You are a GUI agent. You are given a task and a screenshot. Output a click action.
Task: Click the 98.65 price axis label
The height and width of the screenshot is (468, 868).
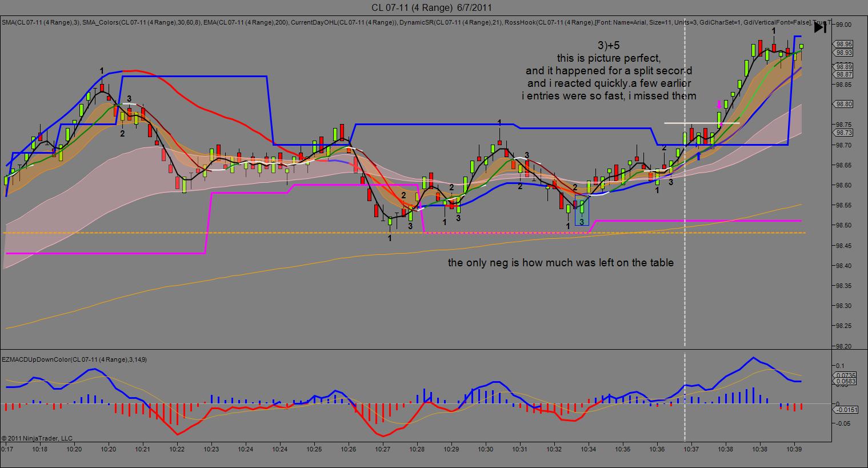click(x=844, y=165)
